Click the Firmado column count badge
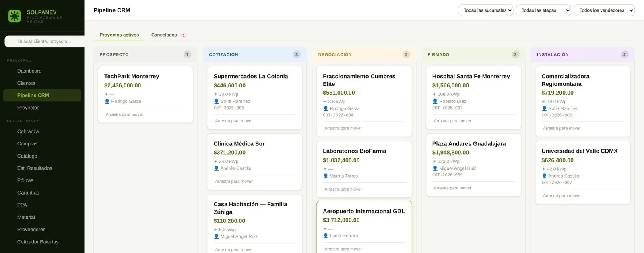The width and height of the screenshot is (644, 253). point(515,54)
